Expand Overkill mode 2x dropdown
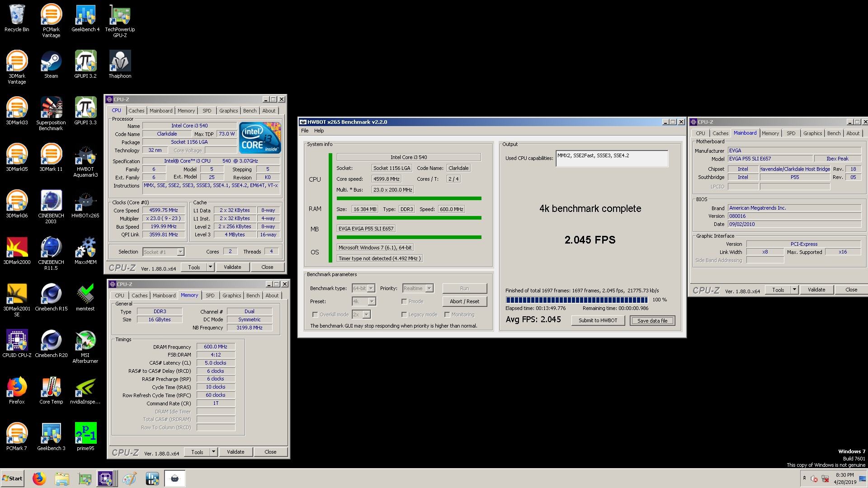The width and height of the screenshot is (868, 488). pos(367,314)
